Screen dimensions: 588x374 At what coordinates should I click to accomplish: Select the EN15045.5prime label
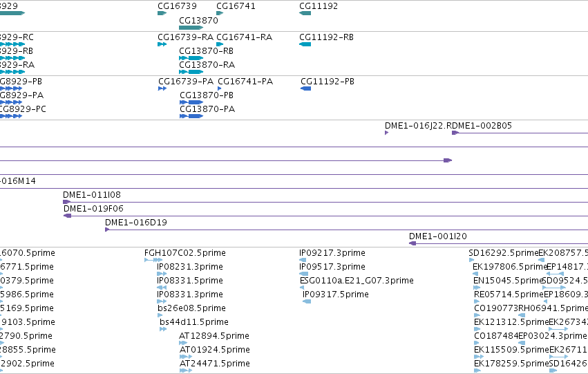(x=509, y=281)
